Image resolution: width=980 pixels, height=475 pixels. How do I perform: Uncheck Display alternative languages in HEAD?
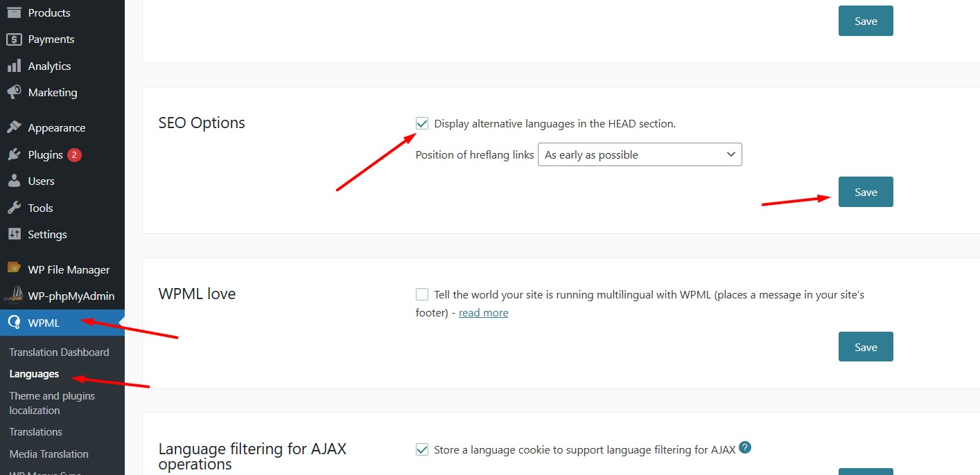(x=422, y=123)
